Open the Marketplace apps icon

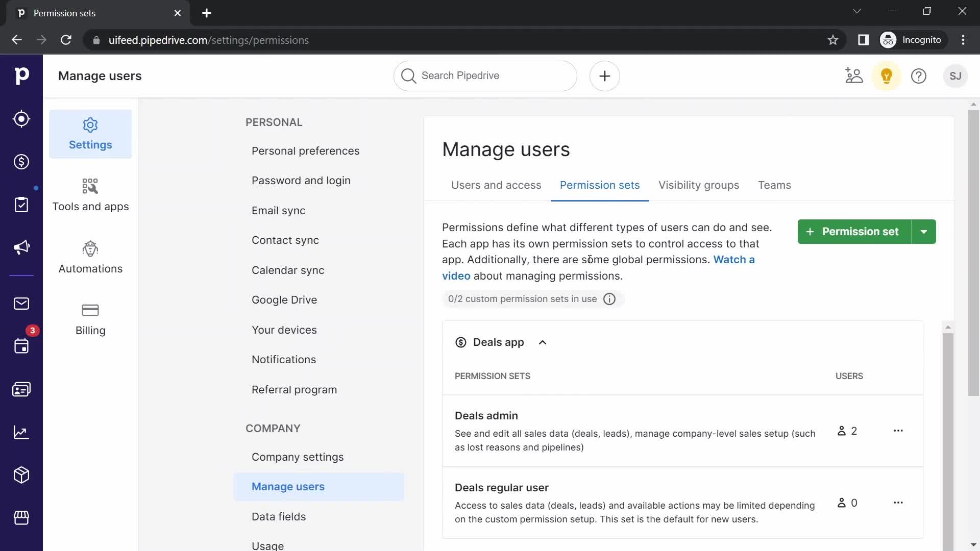point(21,518)
